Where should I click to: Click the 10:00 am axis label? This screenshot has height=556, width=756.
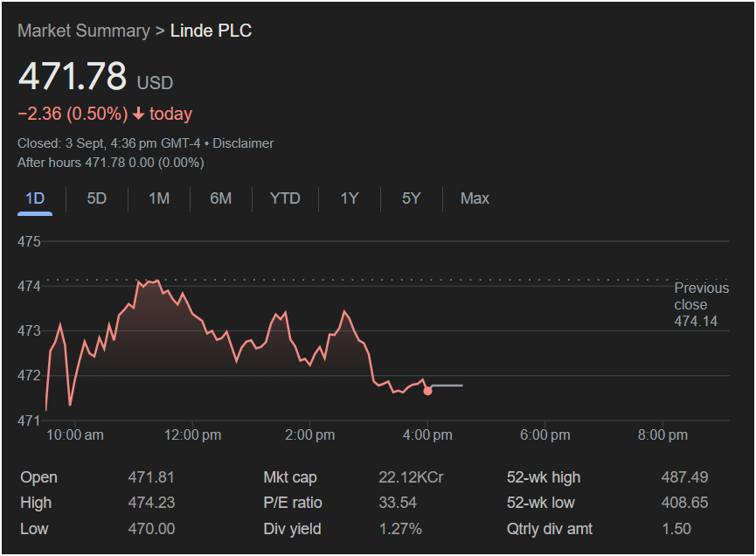coord(75,435)
